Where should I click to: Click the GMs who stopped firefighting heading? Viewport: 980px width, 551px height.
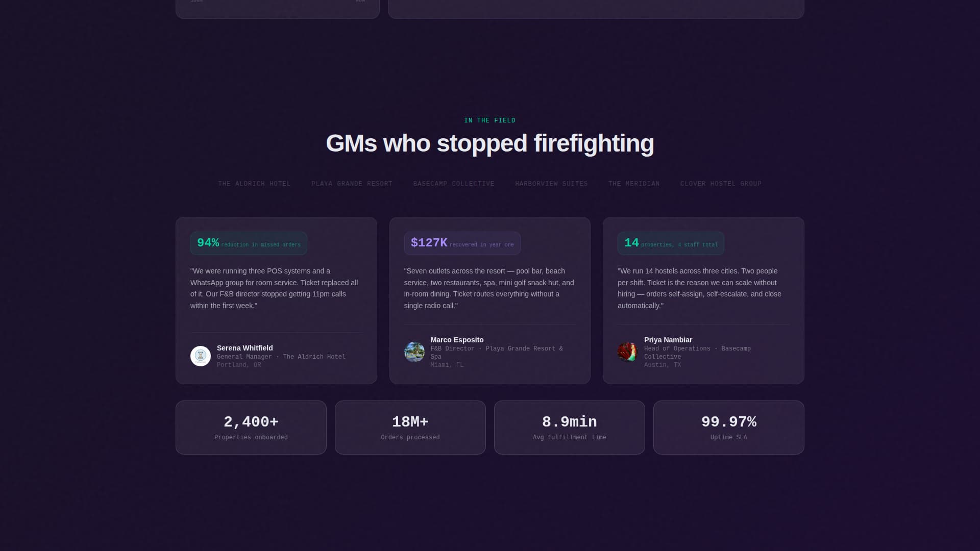[x=489, y=143]
